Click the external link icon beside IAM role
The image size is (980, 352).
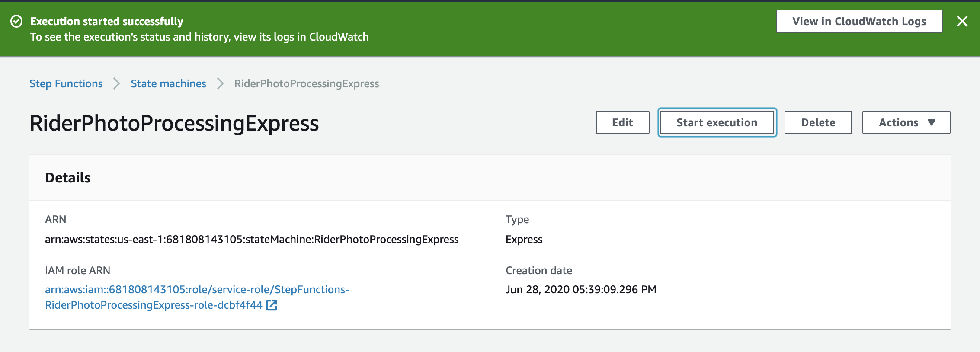click(272, 305)
